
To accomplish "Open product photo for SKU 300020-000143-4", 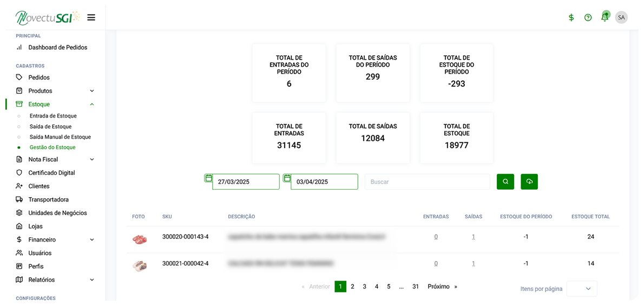I will 140,239.
